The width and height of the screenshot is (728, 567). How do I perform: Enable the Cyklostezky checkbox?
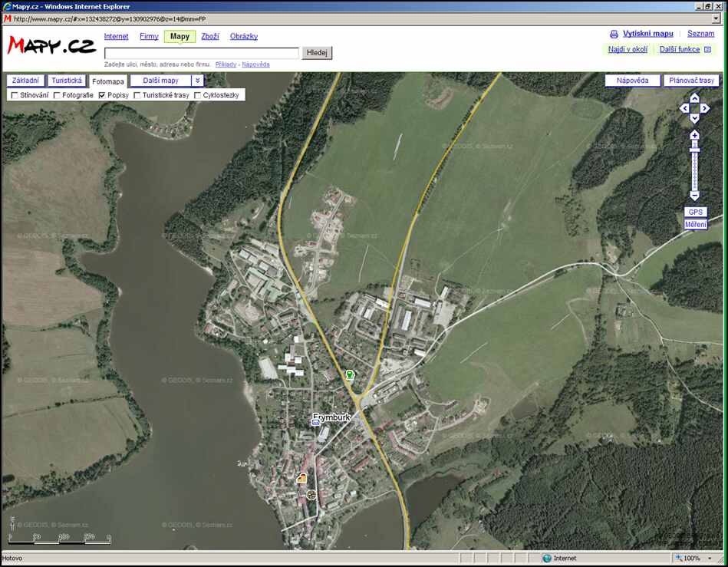[197, 95]
